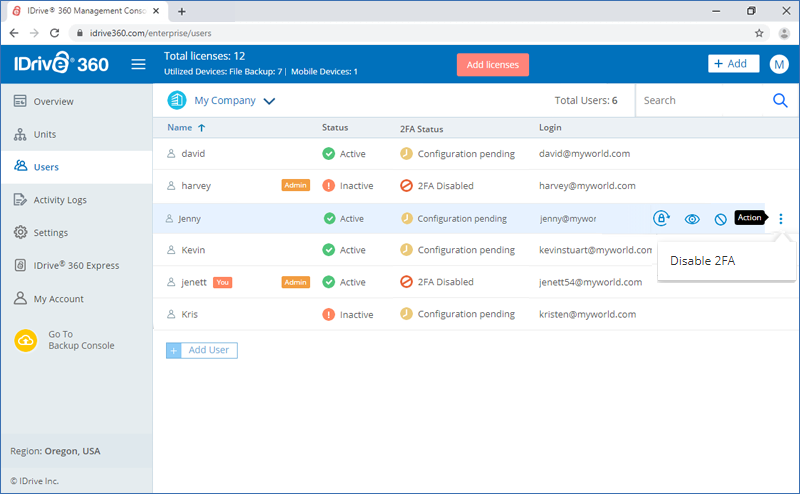
Task: Click the person icon beside Jenny
Action: coord(169,218)
